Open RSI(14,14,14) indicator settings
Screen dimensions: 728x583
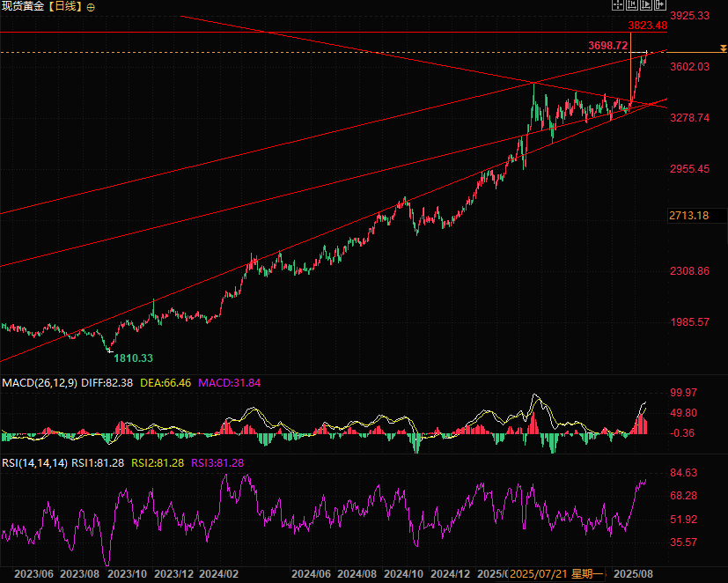(33, 462)
